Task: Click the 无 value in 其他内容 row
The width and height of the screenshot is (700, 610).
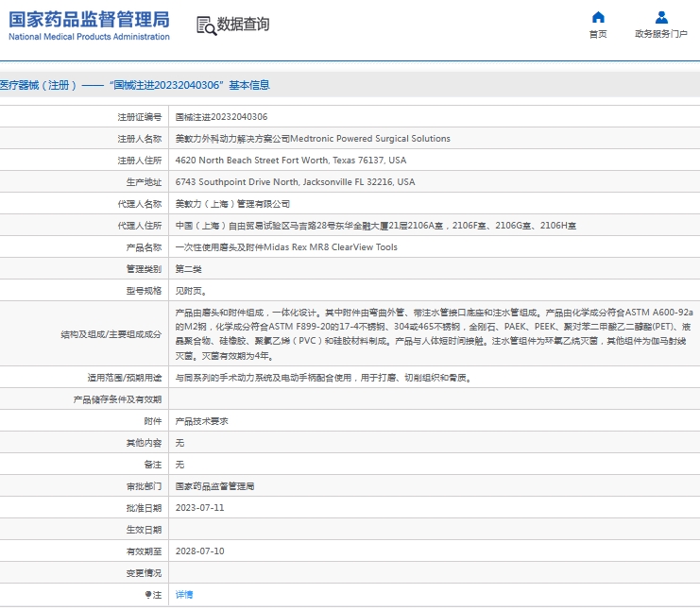Action: click(x=179, y=443)
